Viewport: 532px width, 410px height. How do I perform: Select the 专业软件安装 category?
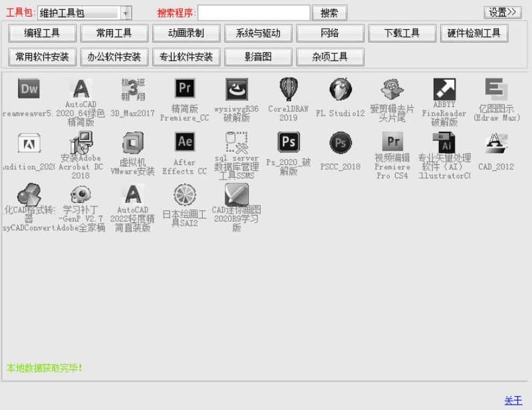[186, 57]
